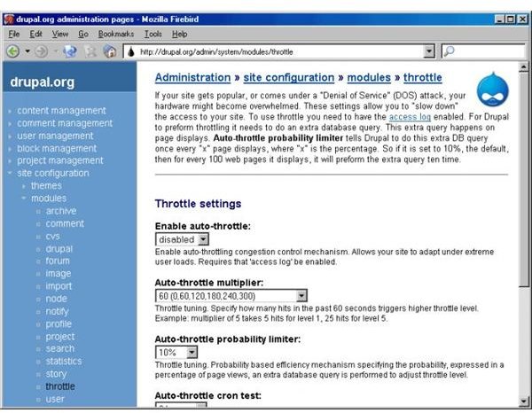This screenshot has height=413, width=532.
Task: Open the Edit menu
Action: pyautogui.click(x=35, y=34)
